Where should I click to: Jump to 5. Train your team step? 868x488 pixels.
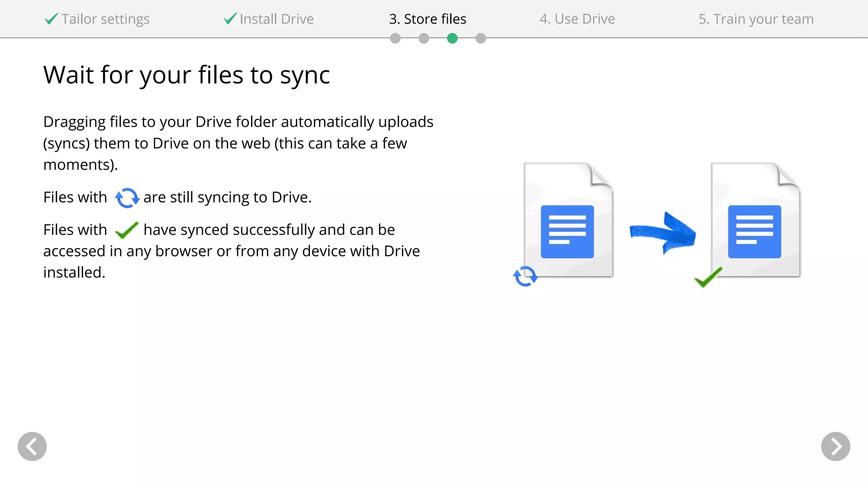(756, 19)
